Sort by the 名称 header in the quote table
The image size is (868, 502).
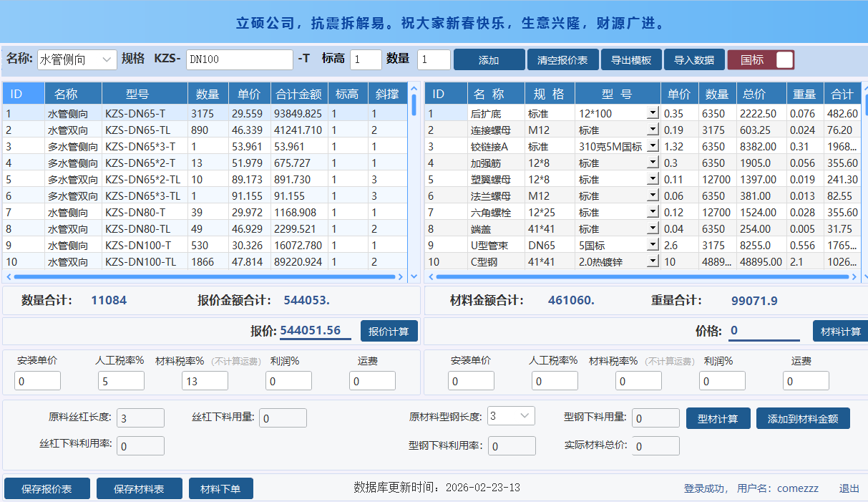pyautogui.click(x=73, y=94)
